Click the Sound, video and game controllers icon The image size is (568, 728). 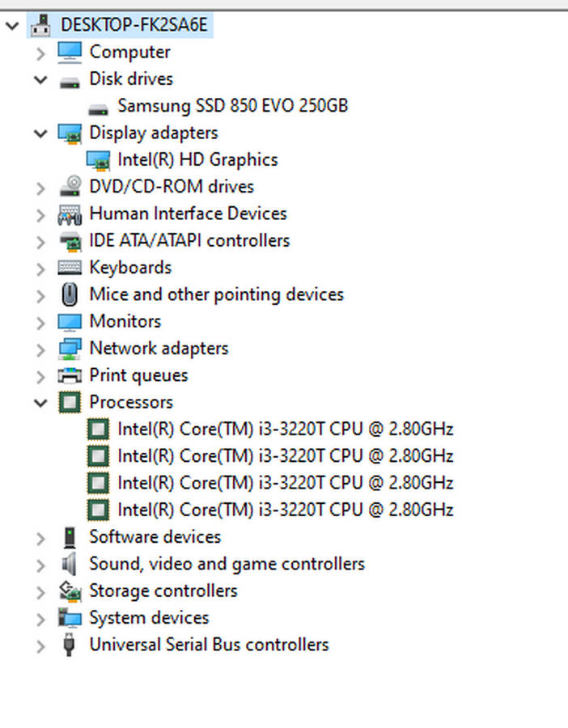coord(70,564)
